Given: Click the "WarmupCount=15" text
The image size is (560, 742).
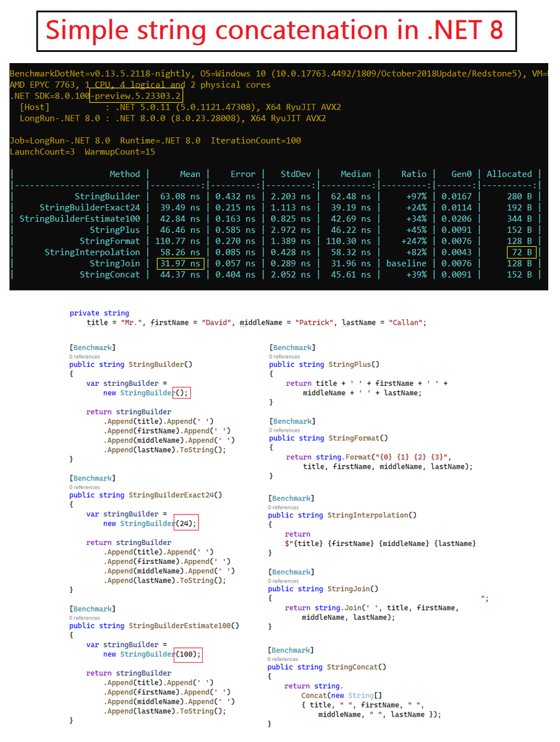Looking at the screenshot, I should point(120,151).
